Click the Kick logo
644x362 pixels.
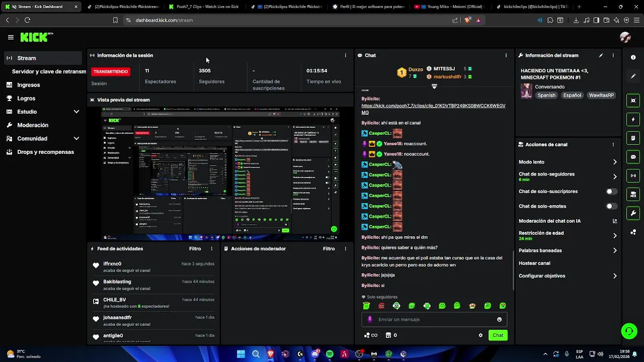[36, 37]
